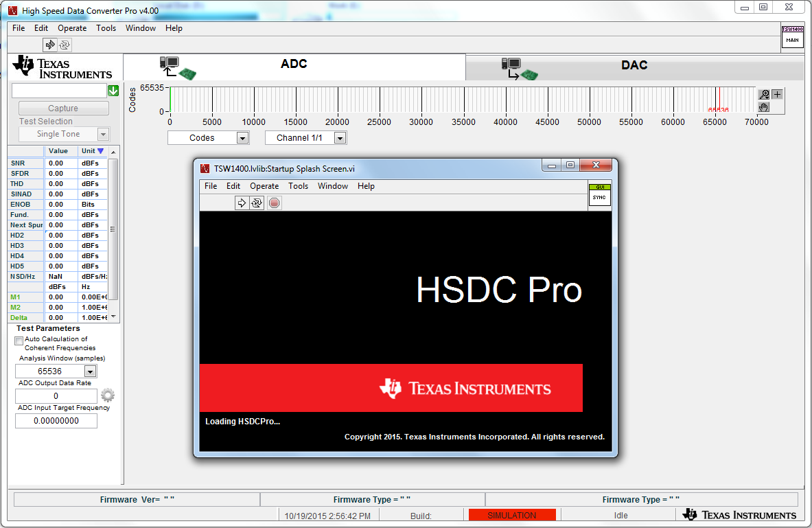Screen dimensions: 812x528
Task: Switch to the DAC tab
Action: click(x=634, y=68)
